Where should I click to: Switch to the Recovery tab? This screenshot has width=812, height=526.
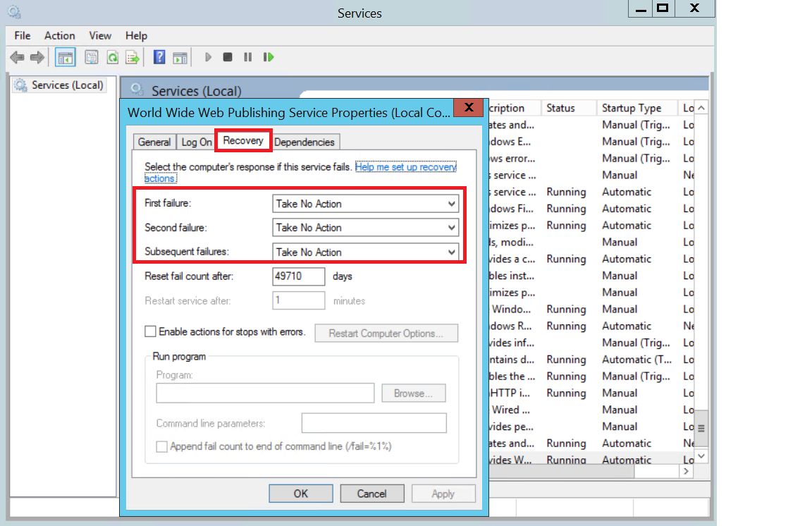pyautogui.click(x=243, y=140)
